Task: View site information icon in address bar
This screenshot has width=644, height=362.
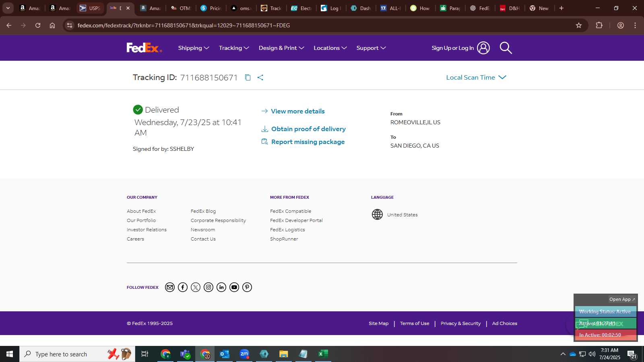Action: coord(70,25)
